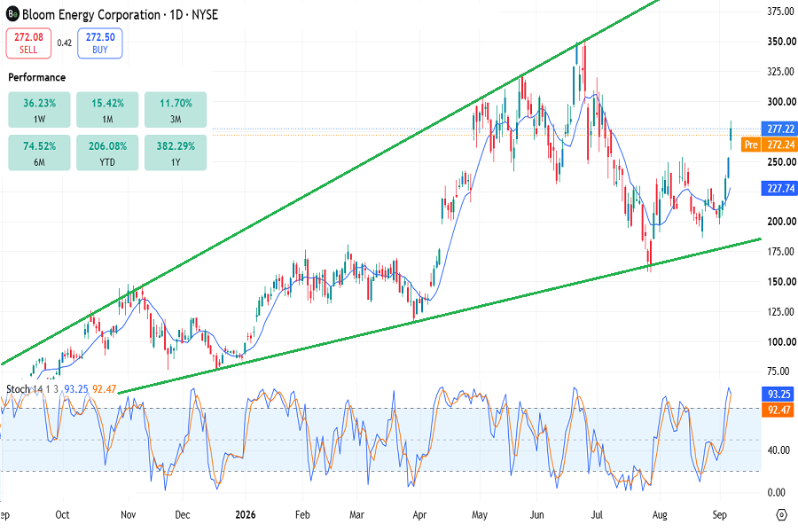The image size is (798, 532).
Task: Click the 300.00 level on the price scale
Action: point(781,101)
